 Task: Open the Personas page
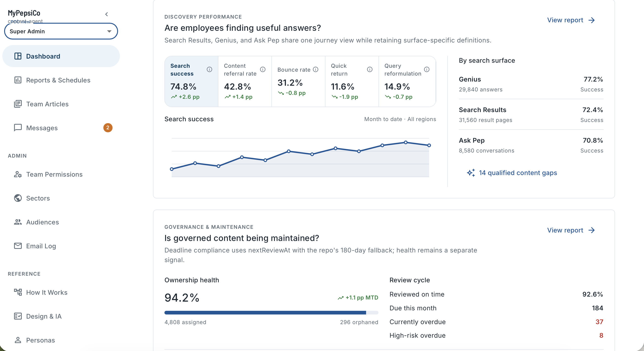[x=61, y=340]
